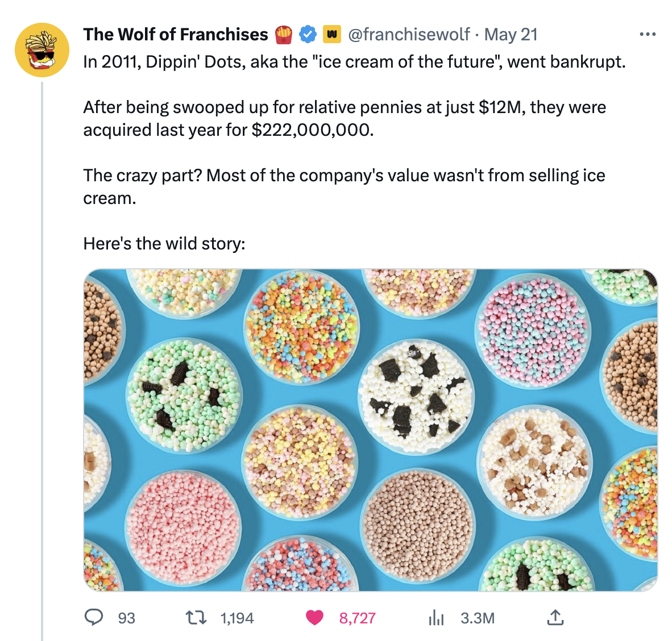This screenshot has width=672, height=641.
Task: Click the 8,727 likes count
Action: tap(358, 618)
